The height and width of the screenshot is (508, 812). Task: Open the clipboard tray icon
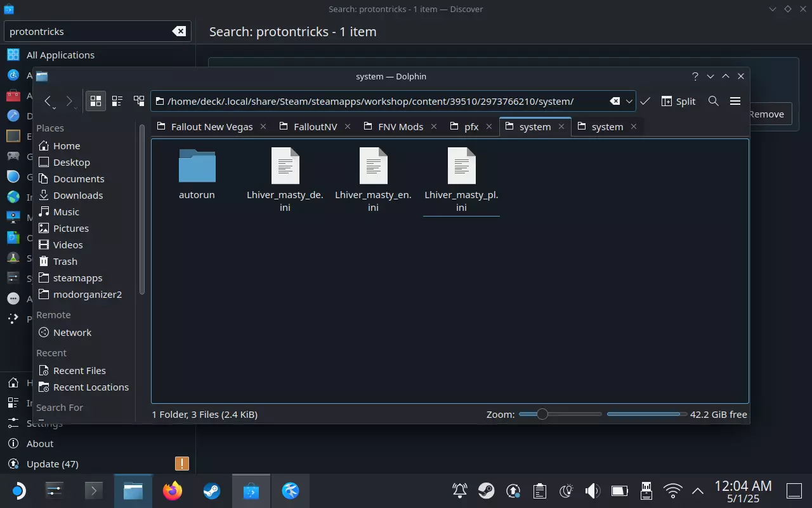(x=540, y=490)
